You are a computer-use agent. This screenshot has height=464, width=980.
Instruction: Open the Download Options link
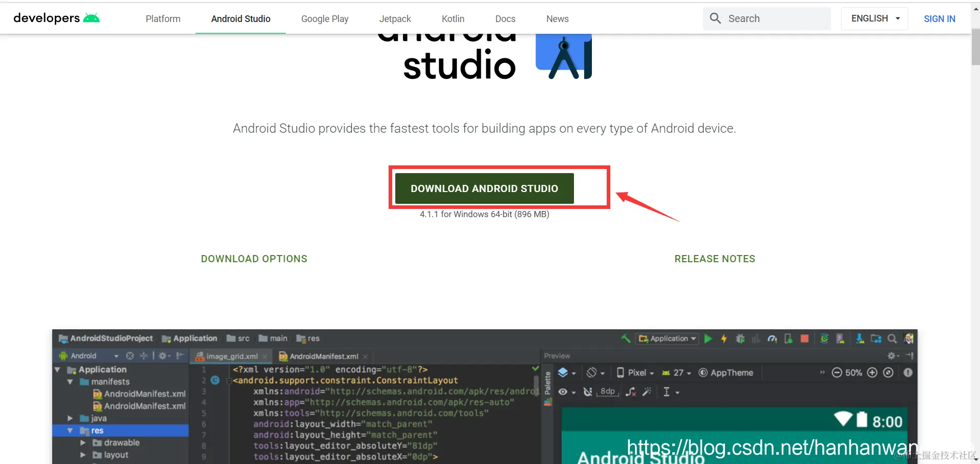[x=254, y=259]
